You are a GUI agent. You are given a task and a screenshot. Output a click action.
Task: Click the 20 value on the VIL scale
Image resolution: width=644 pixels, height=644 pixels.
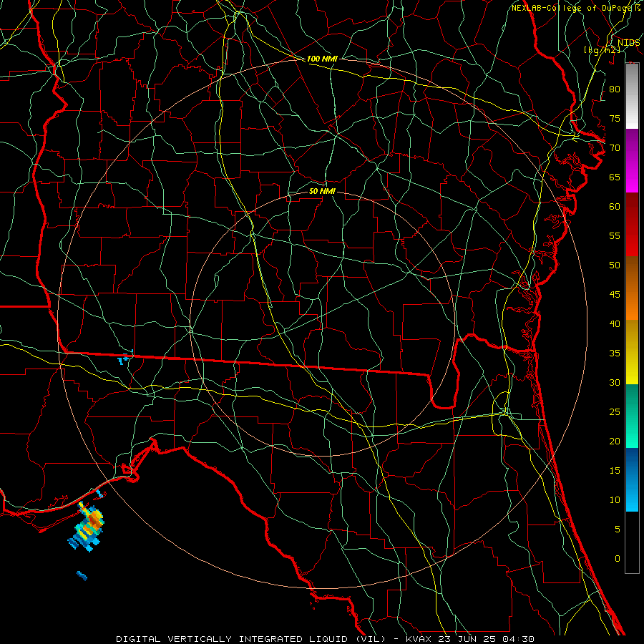point(615,441)
